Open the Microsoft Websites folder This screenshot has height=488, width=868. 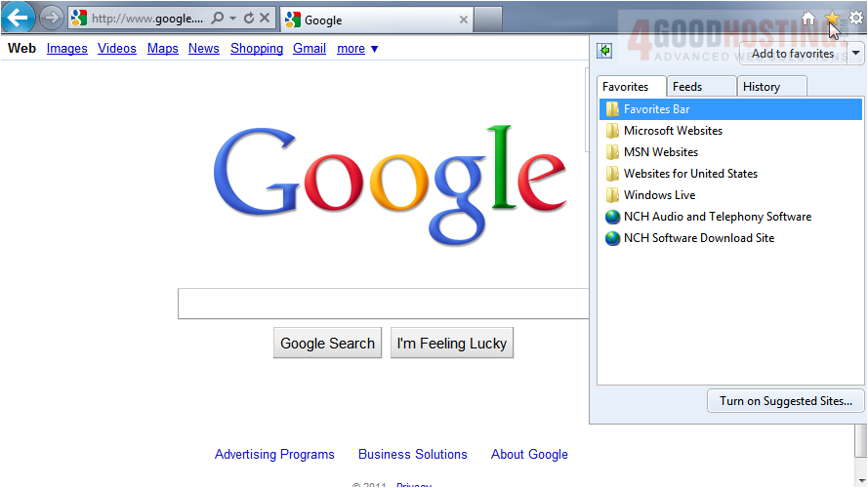click(673, 131)
